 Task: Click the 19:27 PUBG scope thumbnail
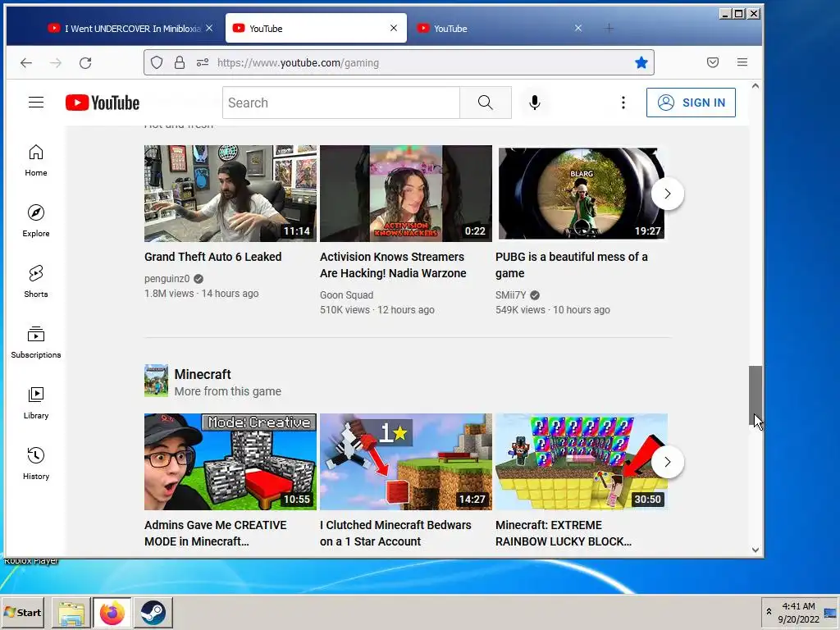(x=582, y=194)
